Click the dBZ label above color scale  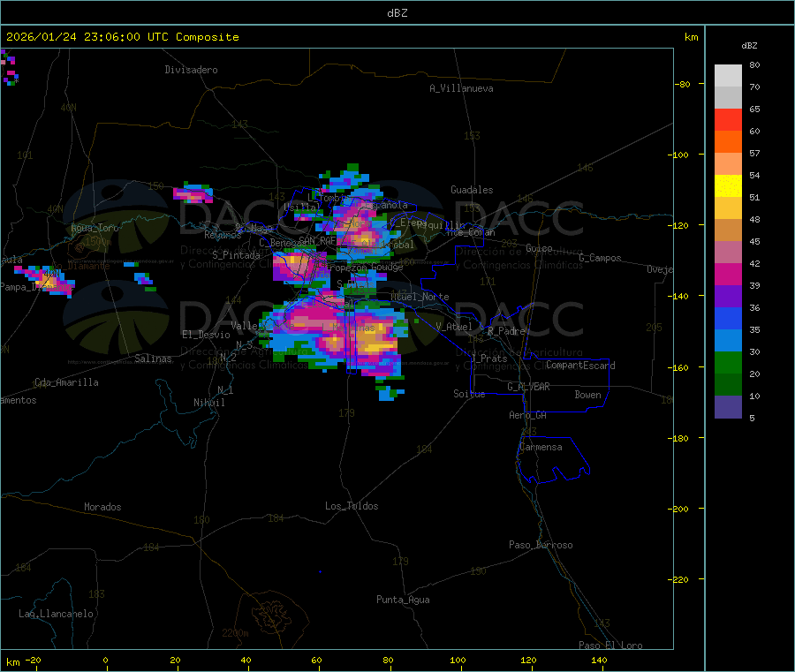click(x=749, y=46)
